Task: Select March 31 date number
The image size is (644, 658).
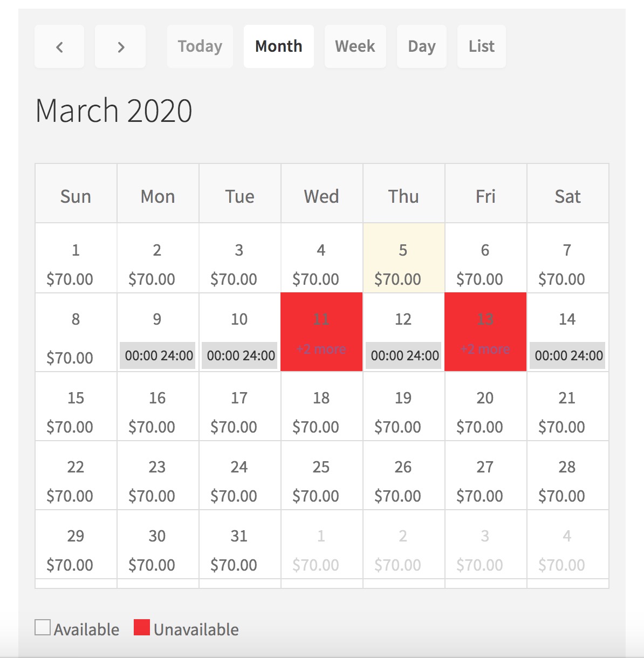Action: point(239,536)
